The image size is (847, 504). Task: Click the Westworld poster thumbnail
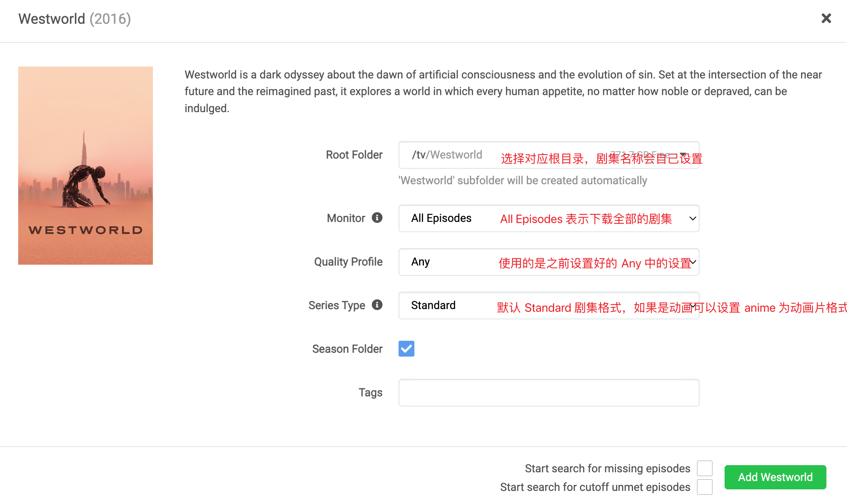click(86, 166)
